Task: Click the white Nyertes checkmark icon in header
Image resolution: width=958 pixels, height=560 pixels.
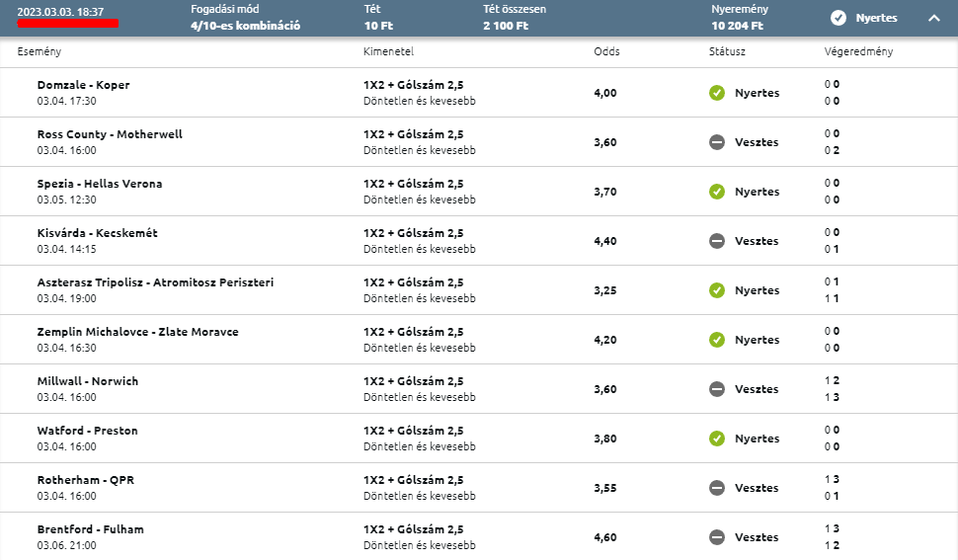Action: point(838,19)
